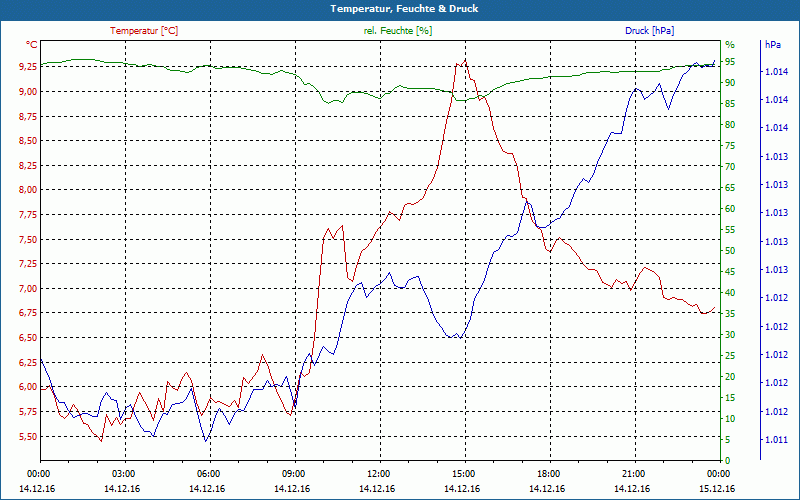Click the "18:00" time axis label
Screen dimensions: 800x500
point(548,474)
